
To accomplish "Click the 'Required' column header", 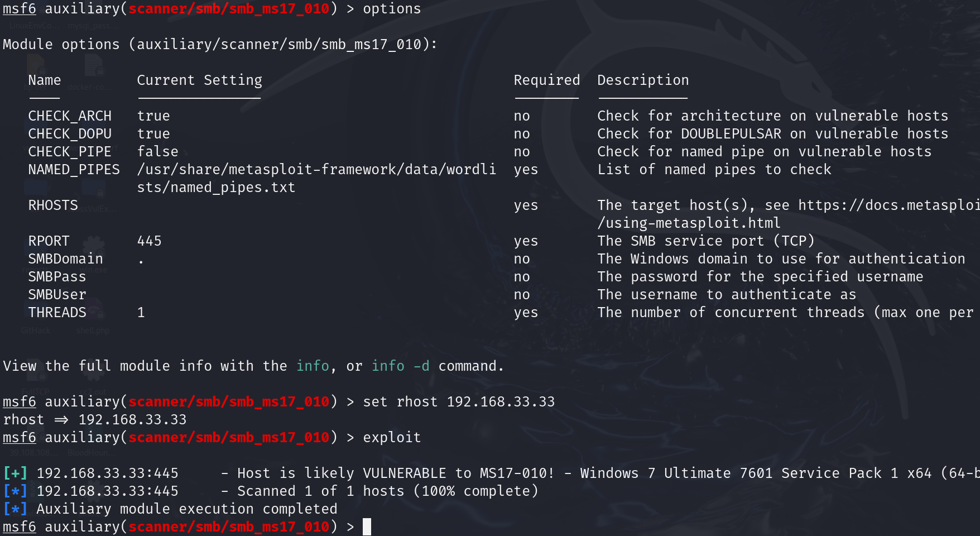I will coord(547,80).
